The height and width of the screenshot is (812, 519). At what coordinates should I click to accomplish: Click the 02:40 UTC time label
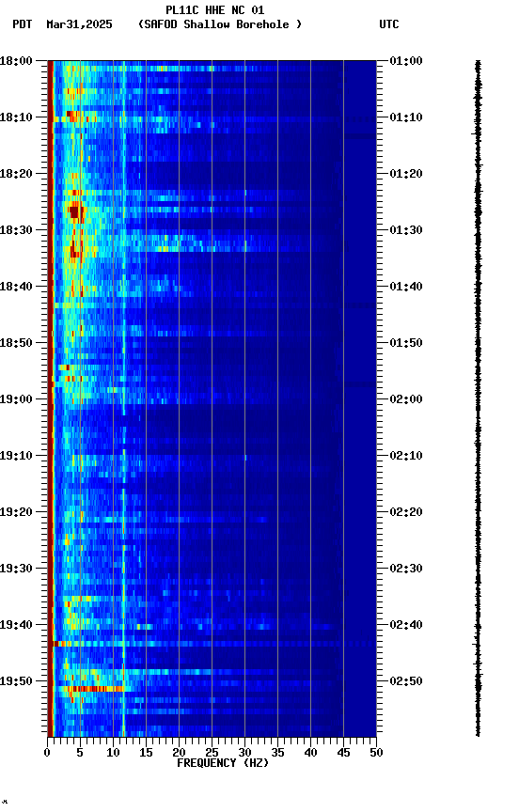tap(406, 626)
